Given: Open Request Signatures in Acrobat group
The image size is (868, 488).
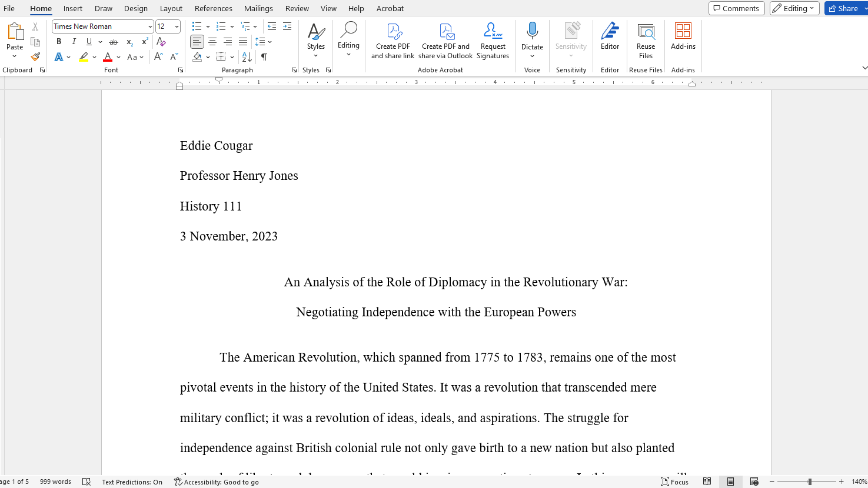Looking at the screenshot, I should point(493,41).
